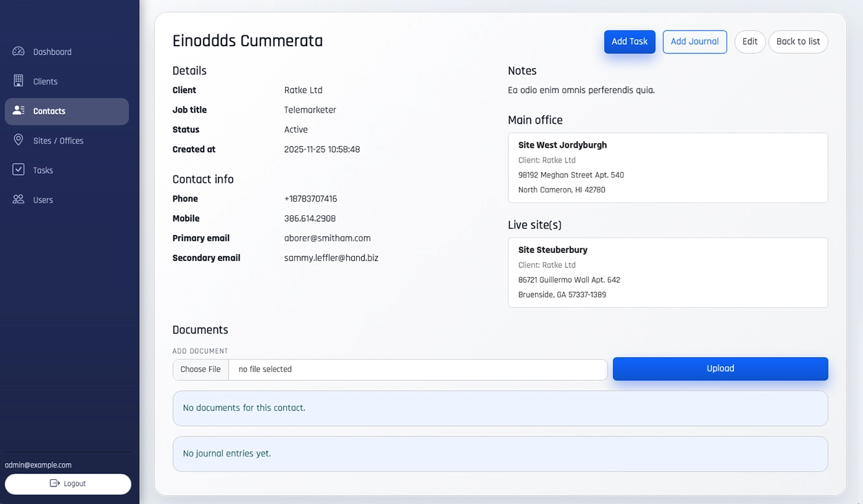Upload the selected document

pos(720,368)
